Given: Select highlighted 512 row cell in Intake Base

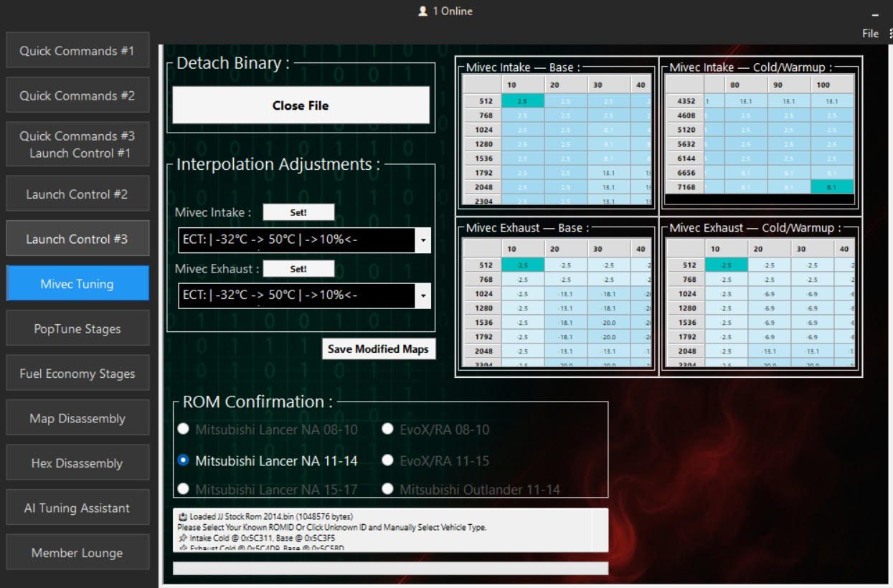Looking at the screenshot, I should [523, 101].
